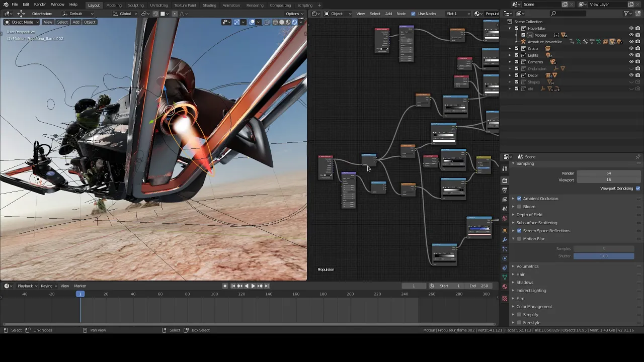This screenshot has height=362, width=644.
Task: Enable the Simplify checkbox
Action: tap(519, 315)
